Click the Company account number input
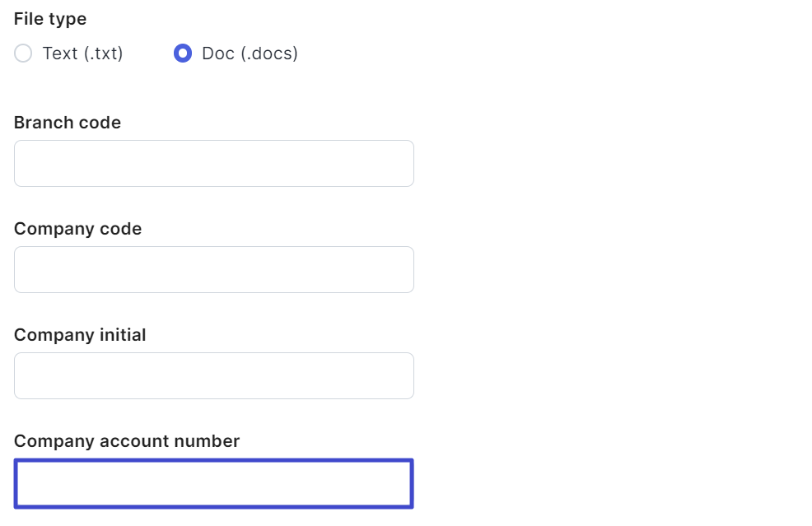The width and height of the screenshot is (812, 526). click(x=213, y=483)
